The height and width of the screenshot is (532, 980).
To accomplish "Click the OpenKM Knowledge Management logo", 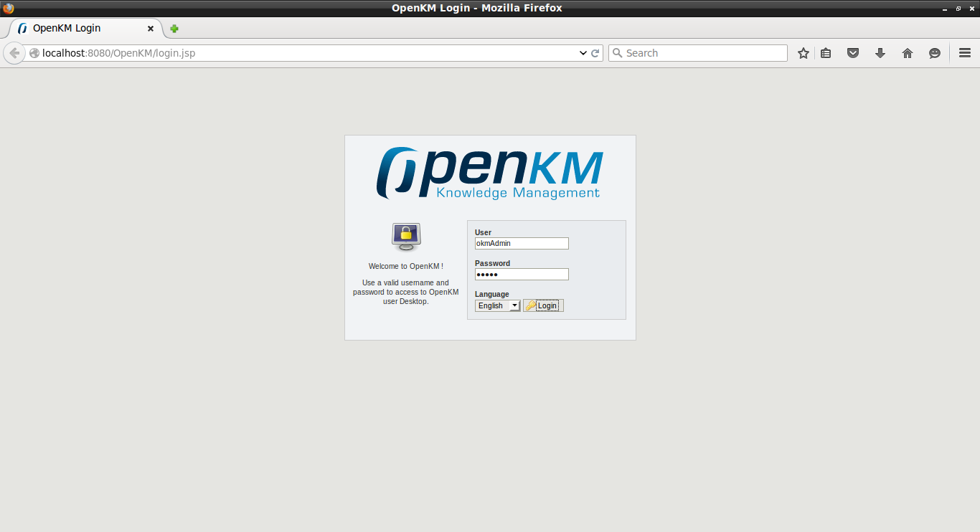I will tap(490, 174).
